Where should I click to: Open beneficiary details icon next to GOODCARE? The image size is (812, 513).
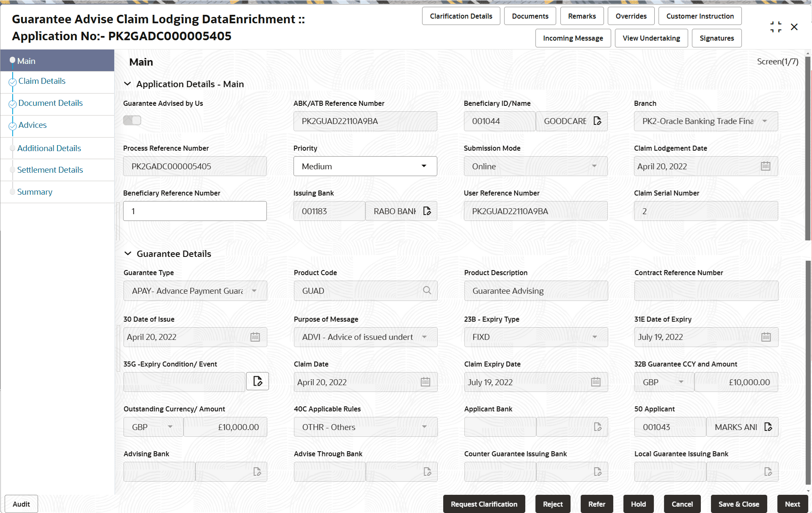click(597, 121)
